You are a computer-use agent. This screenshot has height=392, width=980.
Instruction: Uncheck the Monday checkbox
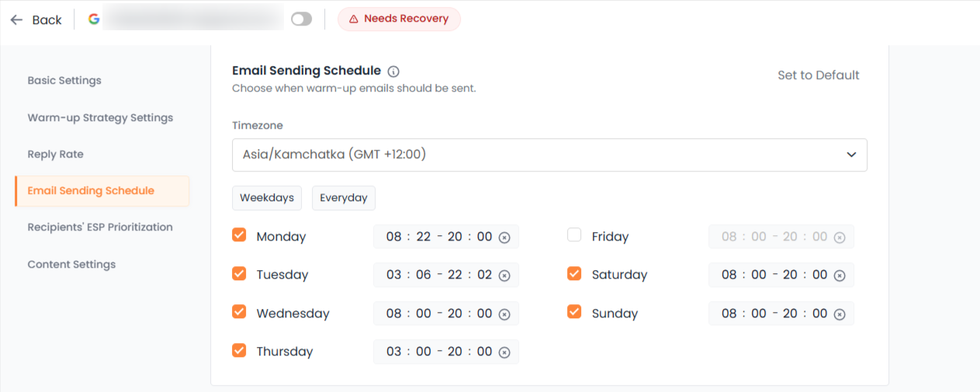pos(239,235)
